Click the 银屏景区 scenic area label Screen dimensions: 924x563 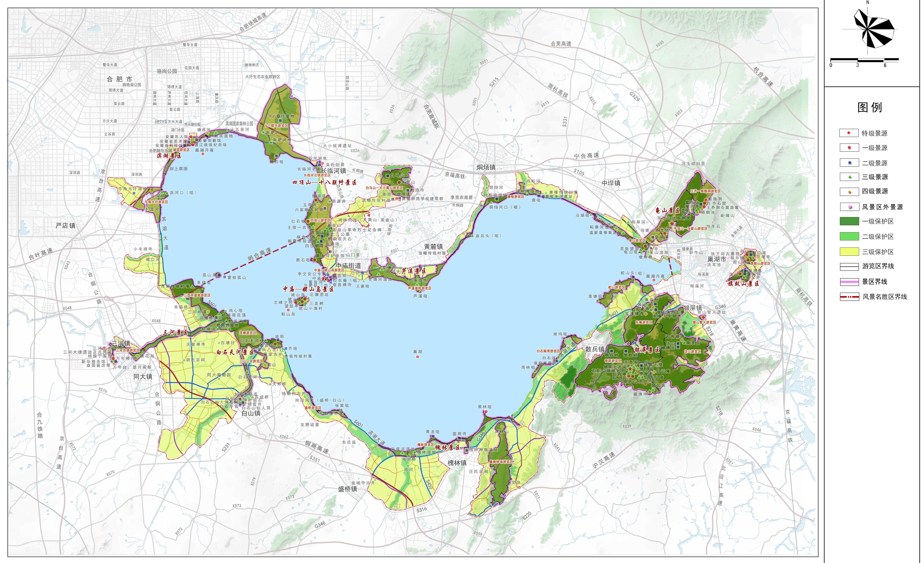tap(647, 350)
